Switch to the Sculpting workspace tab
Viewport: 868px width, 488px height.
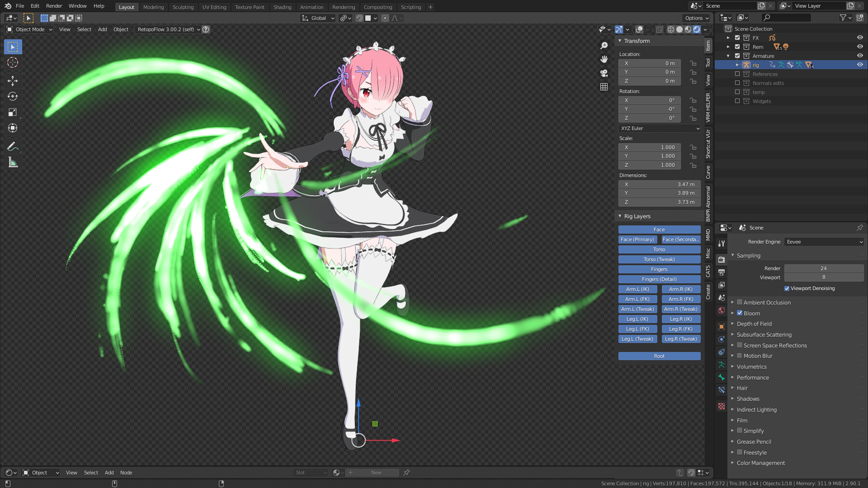tap(183, 7)
